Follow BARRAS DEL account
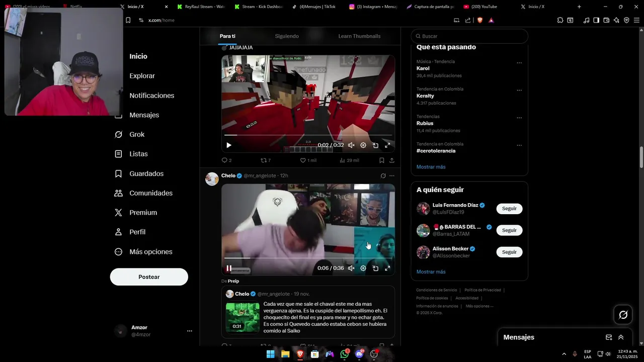 tap(509, 230)
